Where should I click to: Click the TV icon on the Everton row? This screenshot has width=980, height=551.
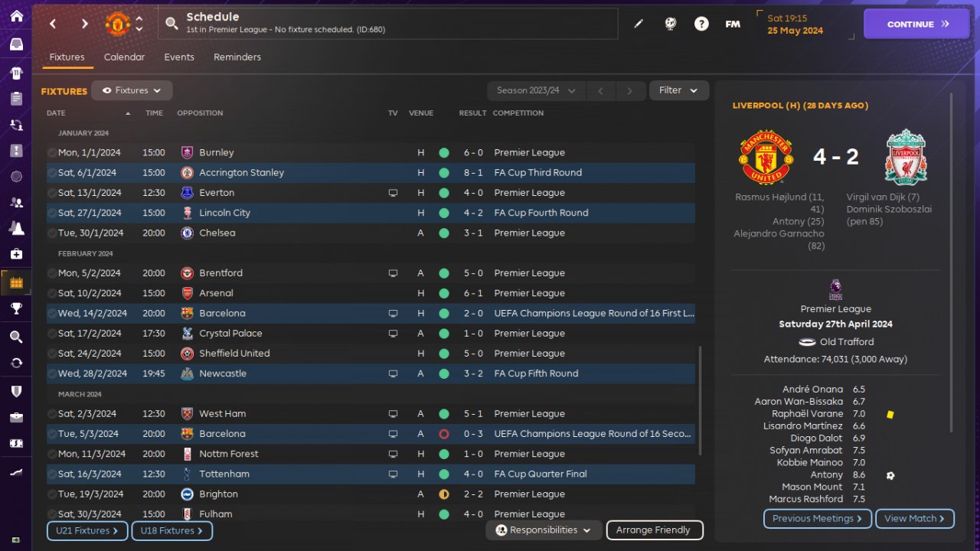(x=393, y=193)
